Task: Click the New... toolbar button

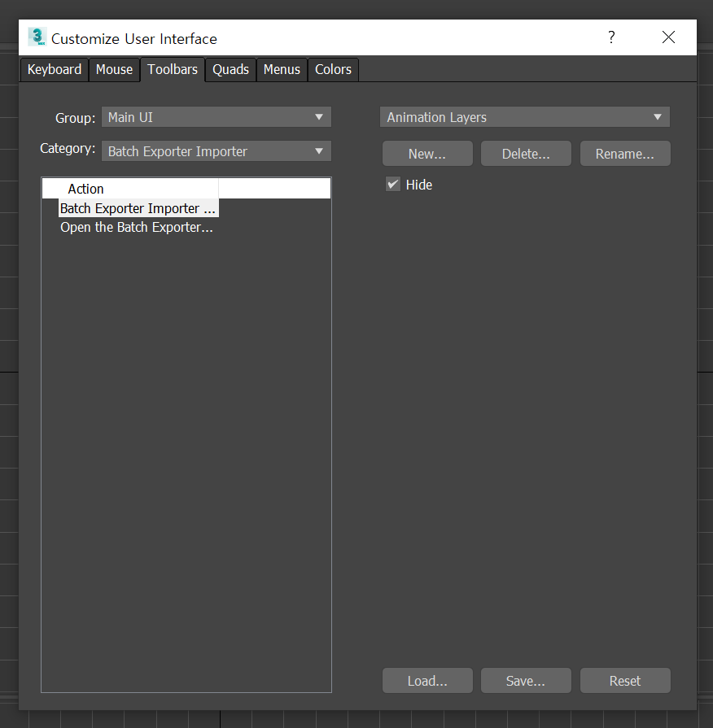Action: point(427,154)
